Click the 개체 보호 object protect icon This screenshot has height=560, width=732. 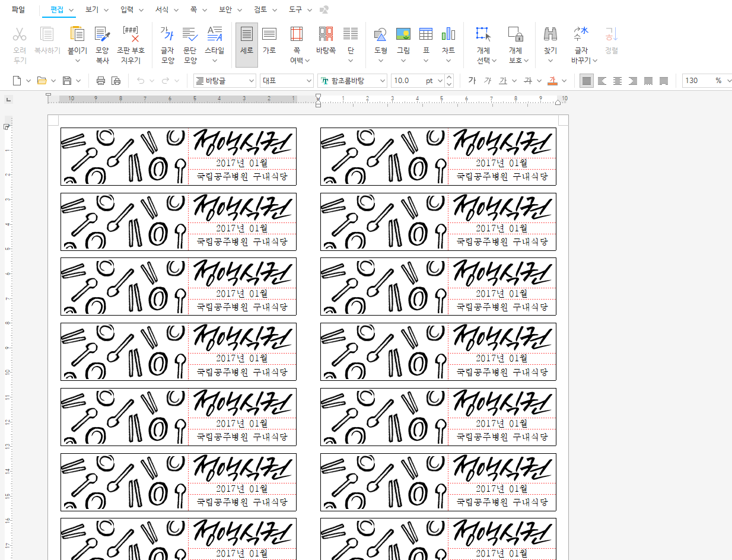tap(515, 34)
